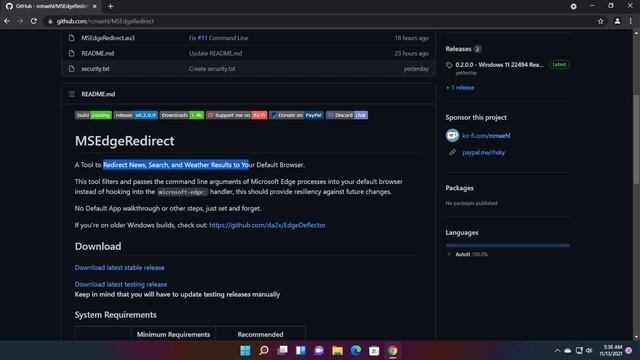Click the build passing badge
The height and width of the screenshot is (360, 640).
93,115
